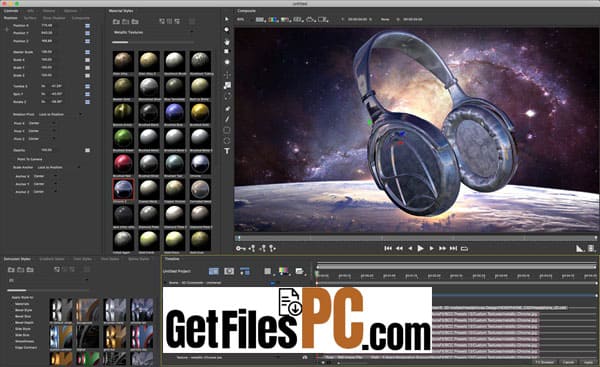Click the first folder icon in Material Styles
Screen dimensions: 600x367
click(116, 21)
